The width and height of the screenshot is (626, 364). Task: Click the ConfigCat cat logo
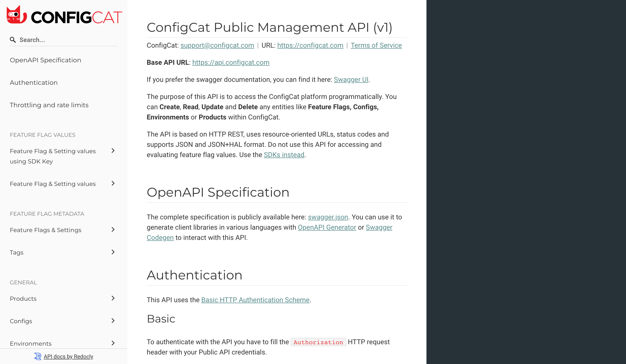[x=16, y=15]
